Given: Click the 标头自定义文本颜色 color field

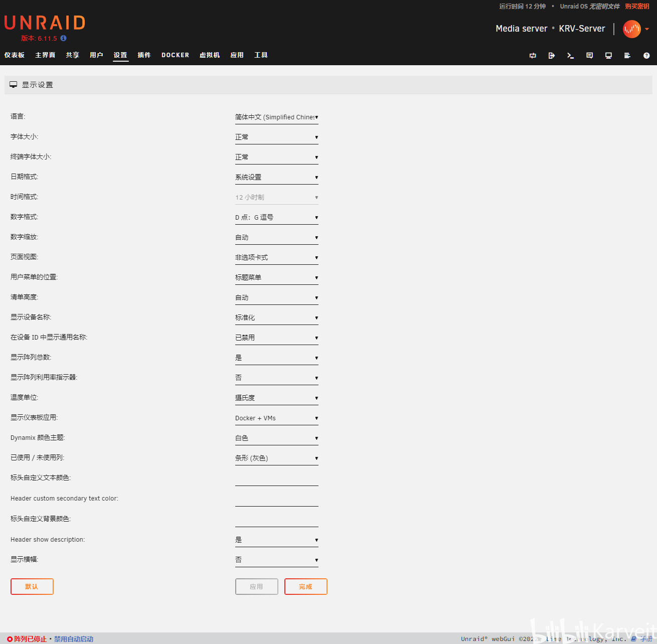Looking at the screenshot, I should click(277, 479).
